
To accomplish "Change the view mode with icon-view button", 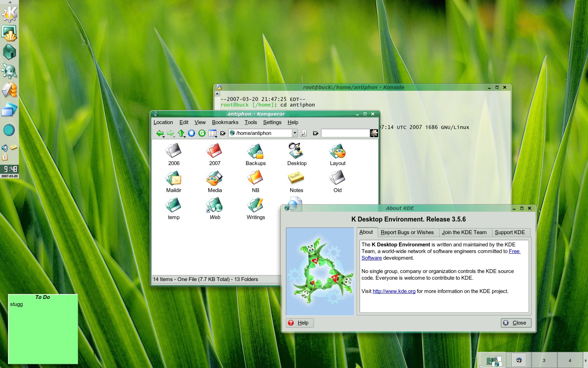I will click(212, 133).
